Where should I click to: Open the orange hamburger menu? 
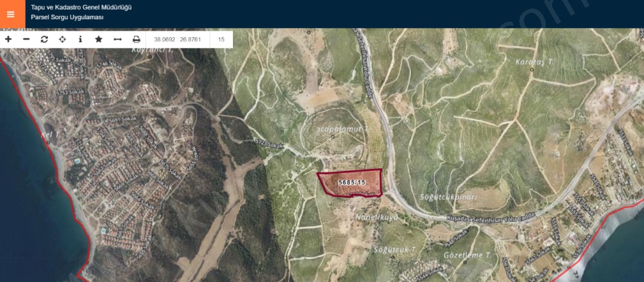(11, 14)
